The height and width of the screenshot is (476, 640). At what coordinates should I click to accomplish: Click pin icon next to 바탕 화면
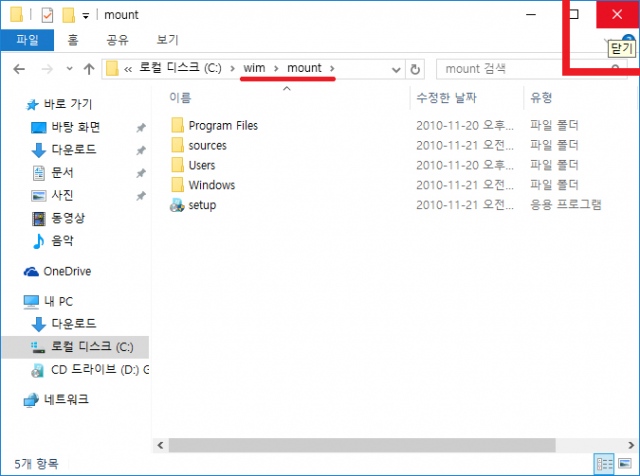pos(141,128)
